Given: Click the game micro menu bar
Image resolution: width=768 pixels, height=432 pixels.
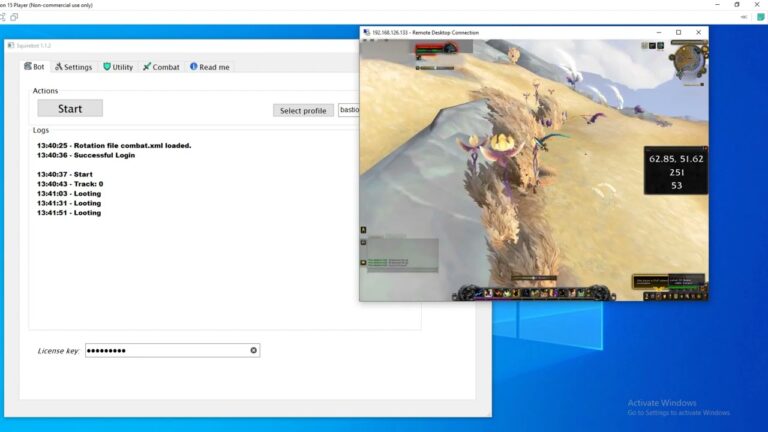Looking at the screenshot, I should click(x=675, y=296).
